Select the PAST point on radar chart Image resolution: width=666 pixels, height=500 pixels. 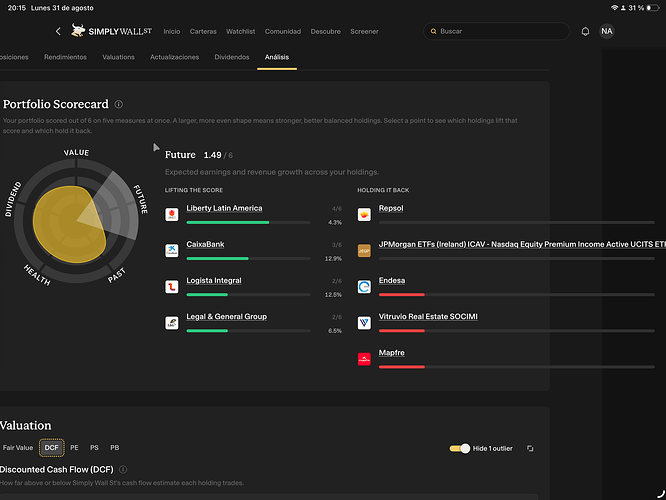[x=116, y=275]
